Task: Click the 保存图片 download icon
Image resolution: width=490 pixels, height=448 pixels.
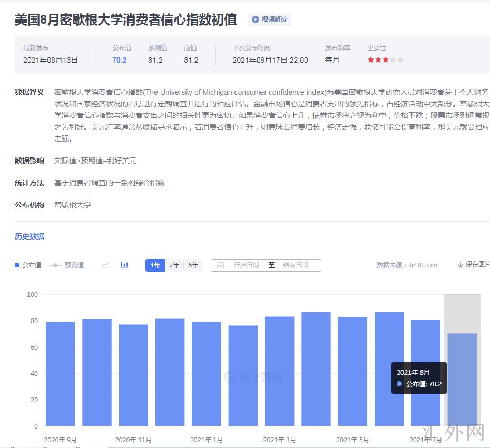Action: coord(460,265)
